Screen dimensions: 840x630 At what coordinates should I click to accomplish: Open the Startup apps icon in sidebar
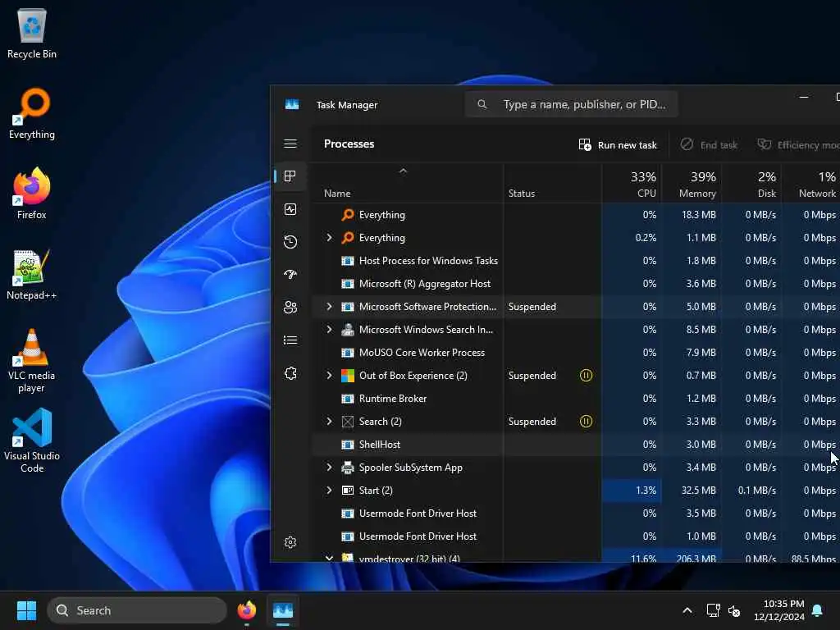point(290,274)
